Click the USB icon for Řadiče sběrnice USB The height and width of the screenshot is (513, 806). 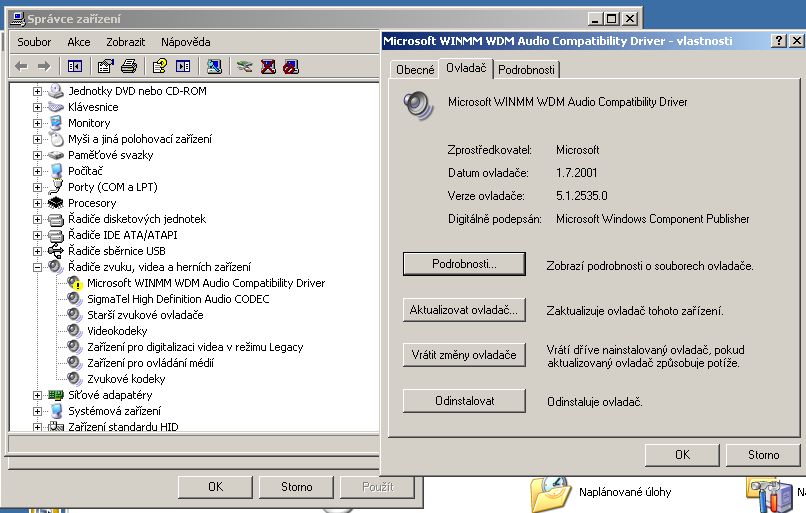coord(55,251)
